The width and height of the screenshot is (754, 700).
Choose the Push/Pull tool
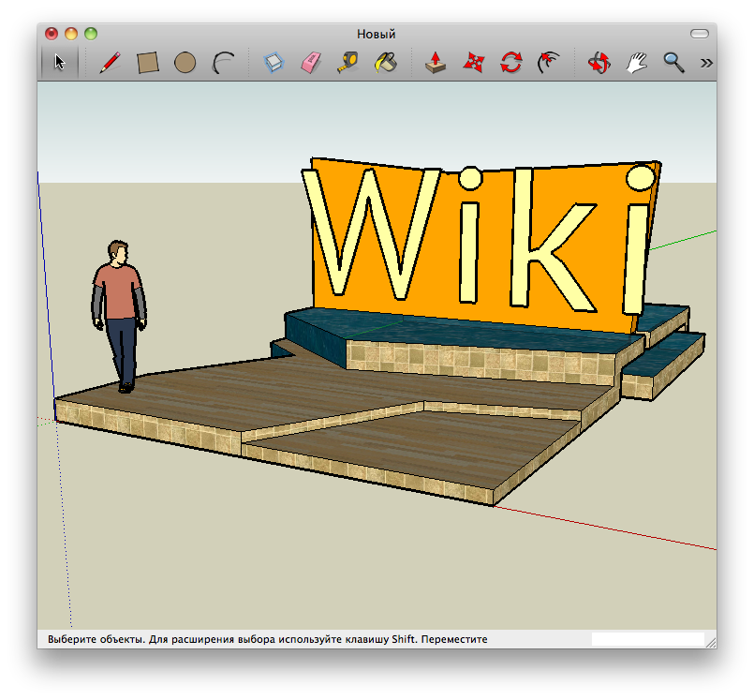click(436, 63)
